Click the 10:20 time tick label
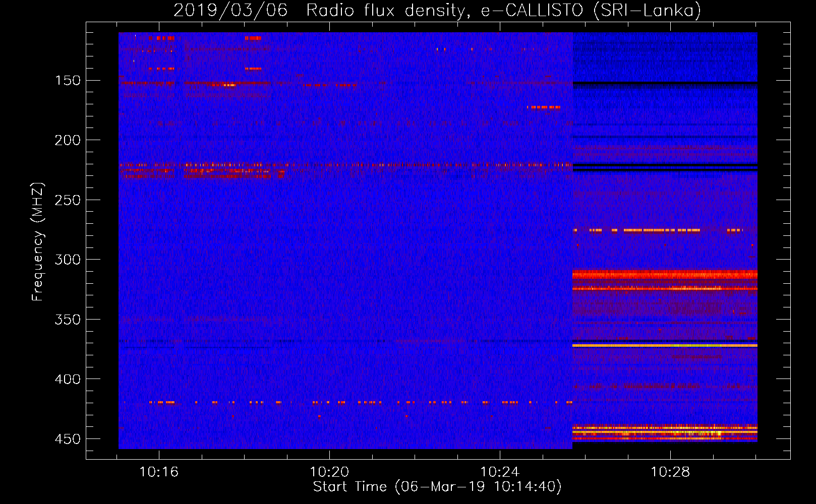The width and height of the screenshot is (816, 504). [x=329, y=472]
